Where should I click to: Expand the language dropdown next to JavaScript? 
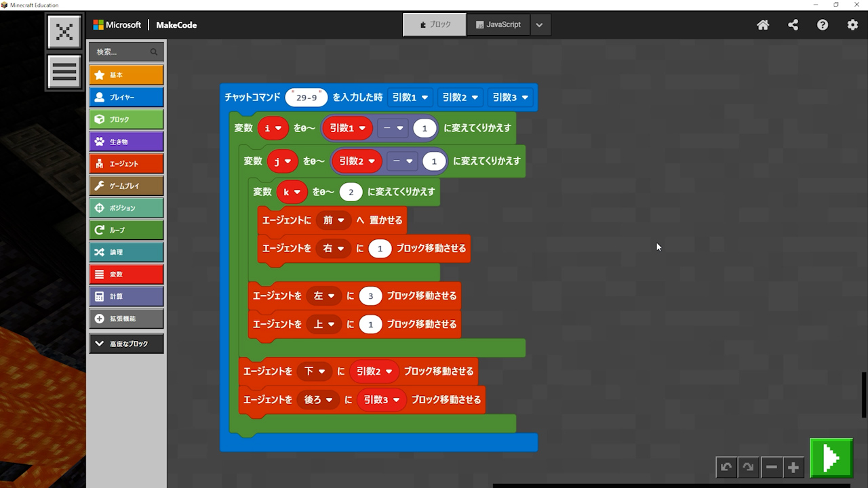[x=539, y=24]
